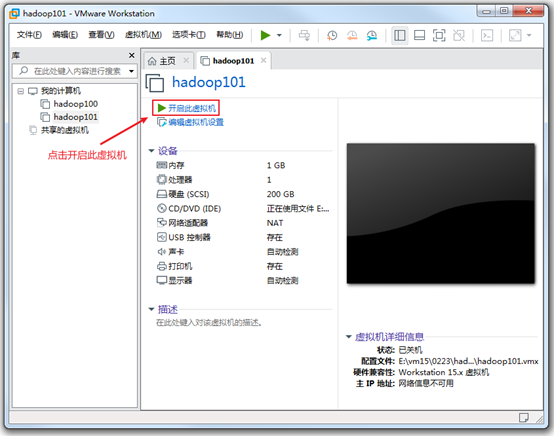Open the library search filter dropdown arrow

(131, 71)
